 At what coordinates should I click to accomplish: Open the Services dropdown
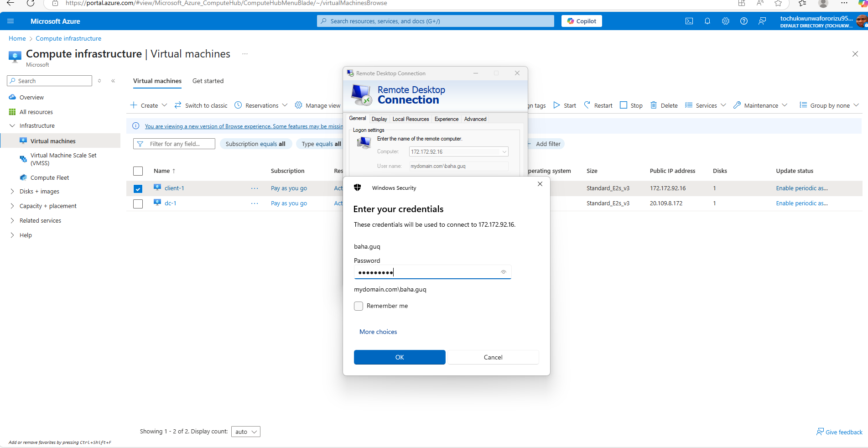tap(706, 105)
